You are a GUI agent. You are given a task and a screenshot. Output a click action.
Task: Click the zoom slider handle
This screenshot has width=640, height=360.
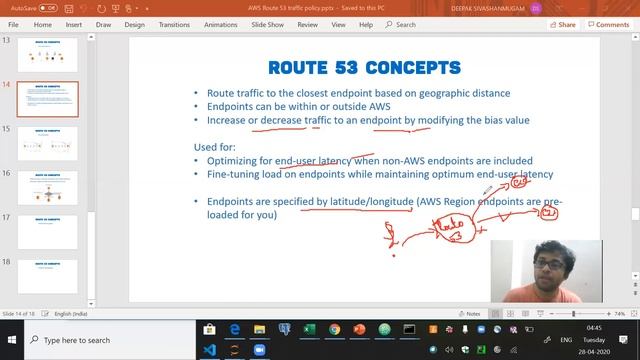573,314
